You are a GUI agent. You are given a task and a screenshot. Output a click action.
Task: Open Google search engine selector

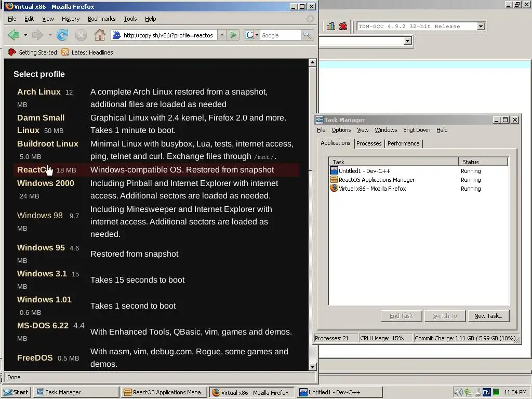tap(251, 35)
